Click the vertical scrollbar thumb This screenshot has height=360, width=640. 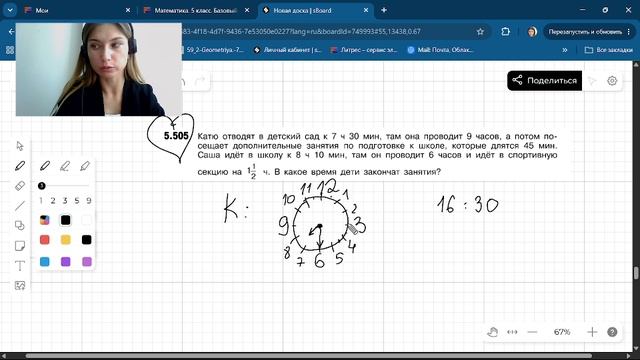click(x=636, y=273)
